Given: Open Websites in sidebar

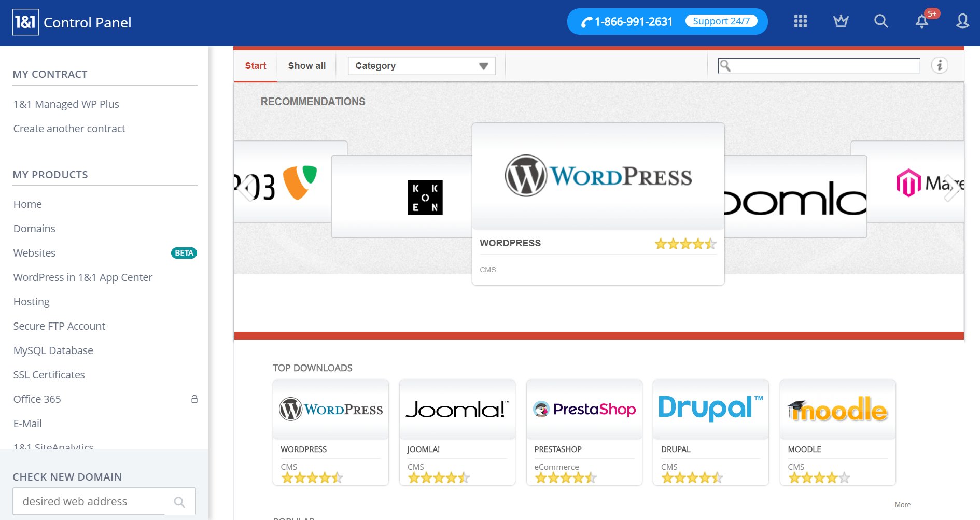Looking at the screenshot, I should (x=34, y=253).
